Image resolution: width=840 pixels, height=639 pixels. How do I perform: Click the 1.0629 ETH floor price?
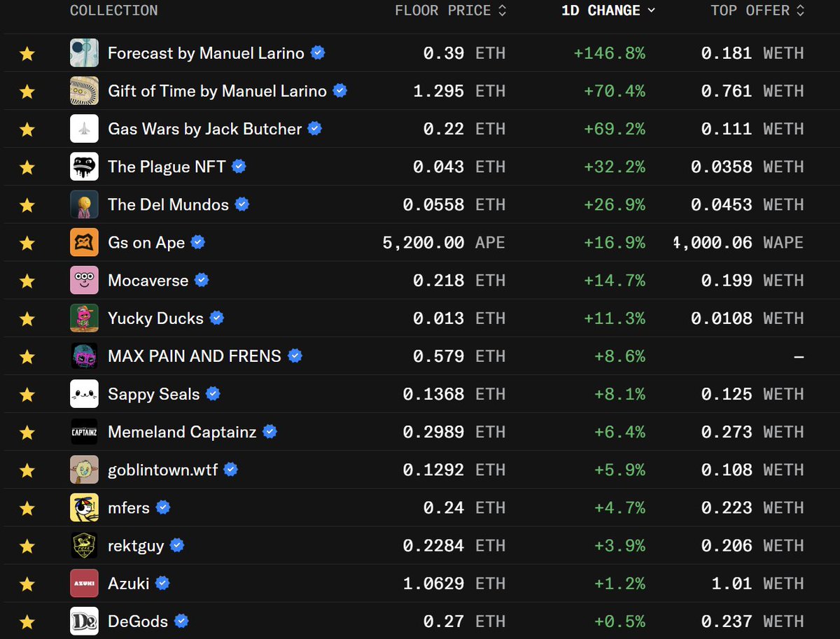pos(454,583)
